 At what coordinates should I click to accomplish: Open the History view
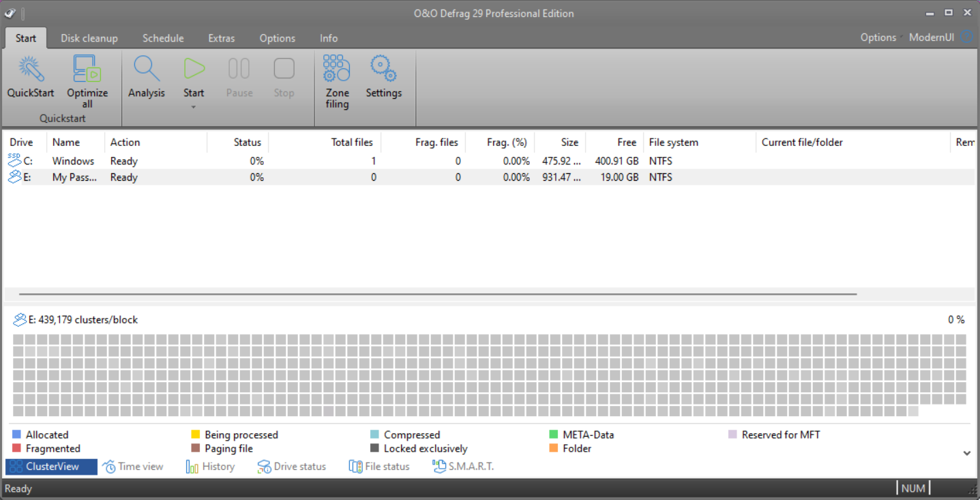210,467
